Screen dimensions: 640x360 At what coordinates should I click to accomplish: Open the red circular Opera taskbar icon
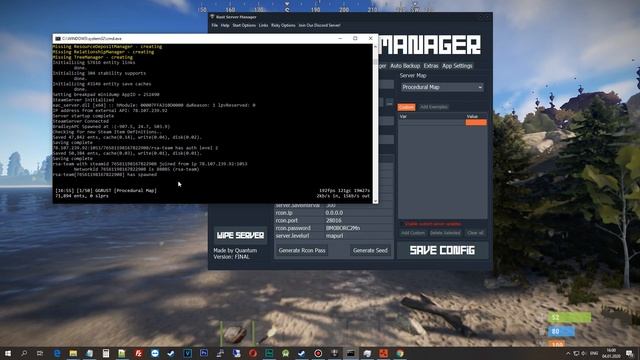[x=253, y=353]
